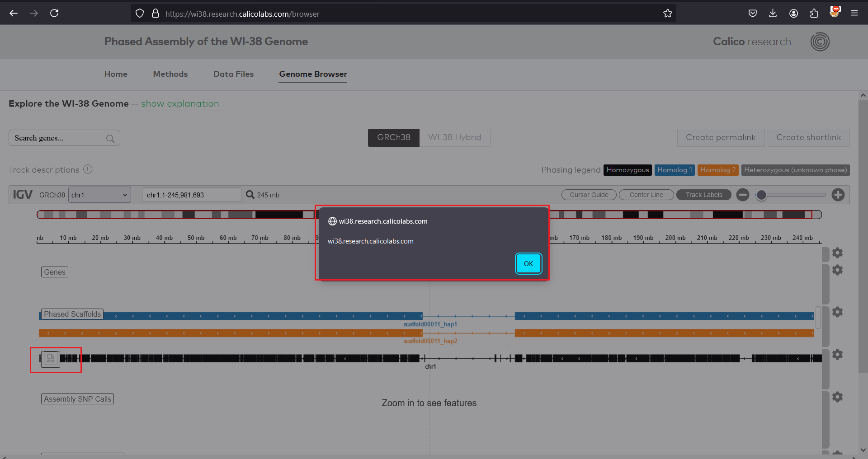
Task: Open the Genes track settings gear
Action: (838, 270)
